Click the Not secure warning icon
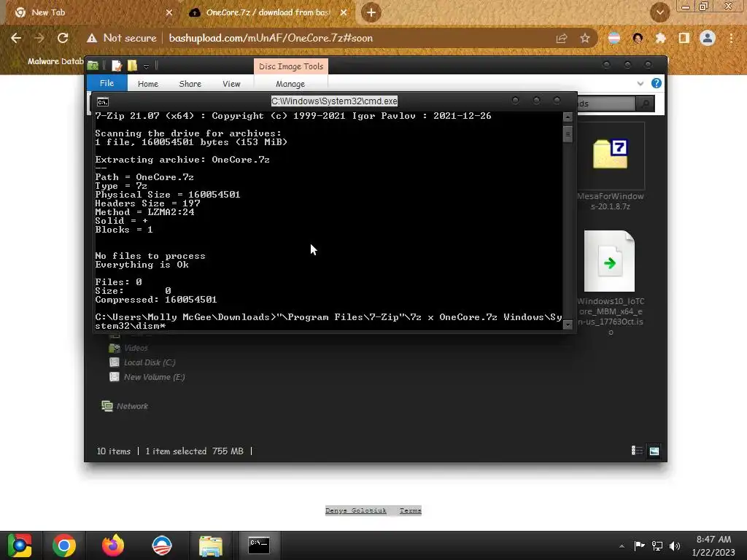The image size is (747, 560). (91, 38)
